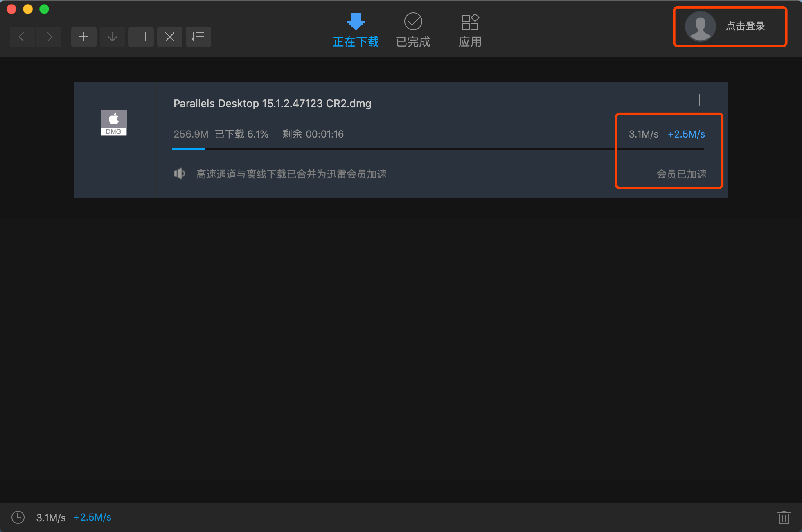Click the forward navigation arrow
This screenshot has width=802, height=532.
coord(49,37)
